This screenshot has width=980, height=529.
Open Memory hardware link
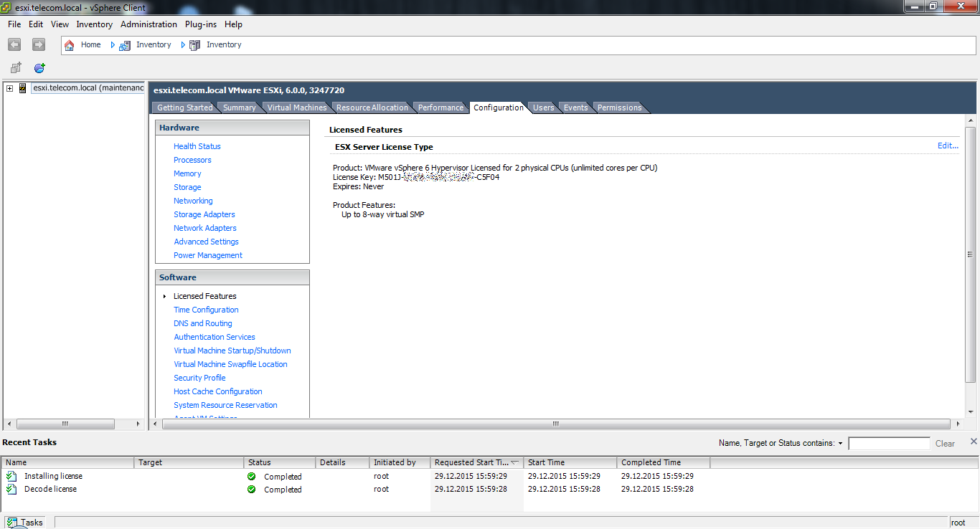point(187,173)
